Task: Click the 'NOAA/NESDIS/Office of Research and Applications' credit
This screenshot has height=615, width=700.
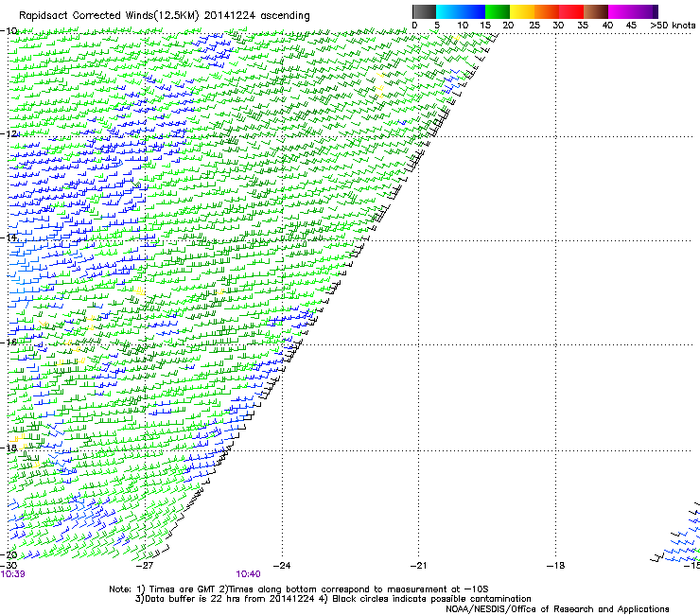Action: click(557, 609)
